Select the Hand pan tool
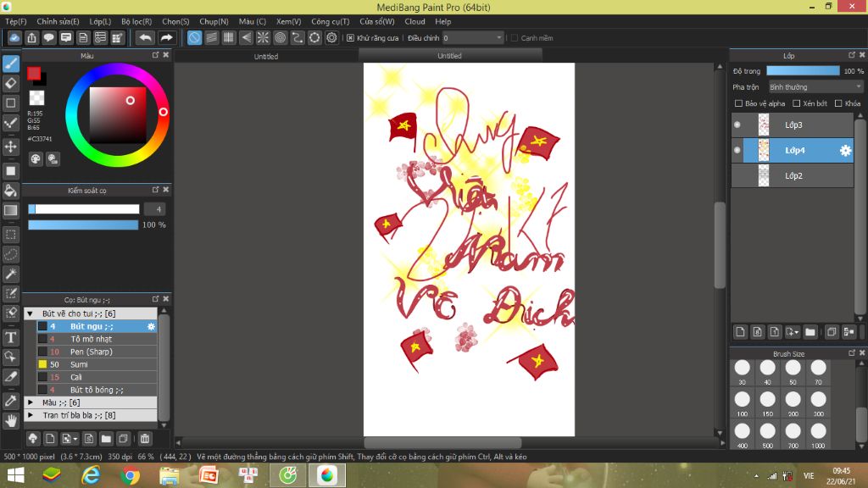 10,421
